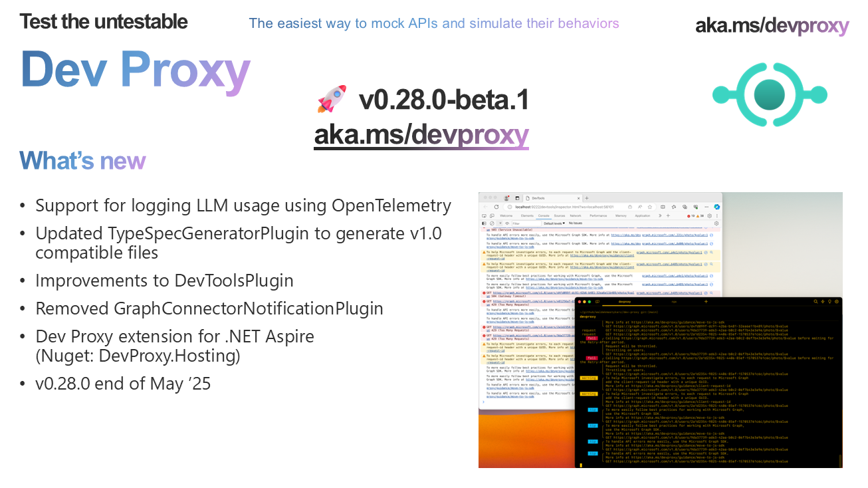Click the Dev Proxy extension for .NET Aspire bullet
868x488 pixels.
pyautogui.click(x=175, y=346)
